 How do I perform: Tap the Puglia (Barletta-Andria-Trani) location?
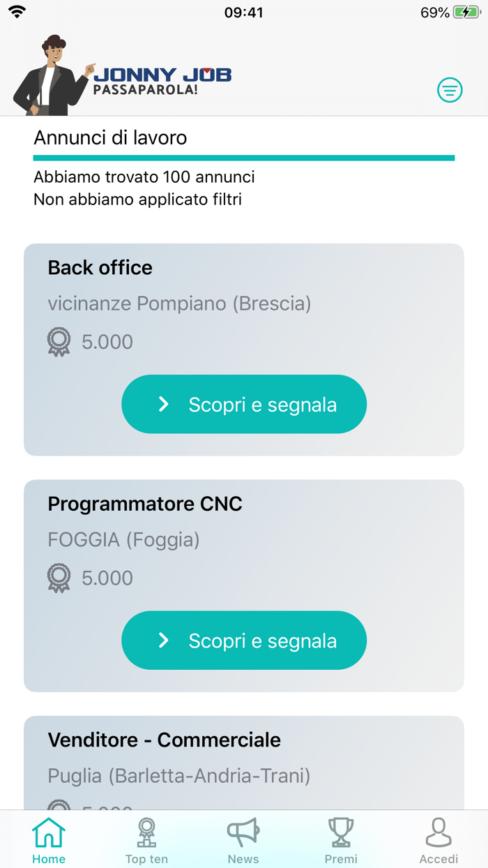[x=179, y=775]
